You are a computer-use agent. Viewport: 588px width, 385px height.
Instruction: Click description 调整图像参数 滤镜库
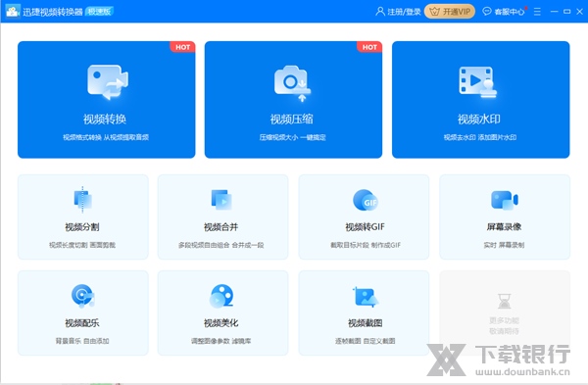tap(220, 341)
